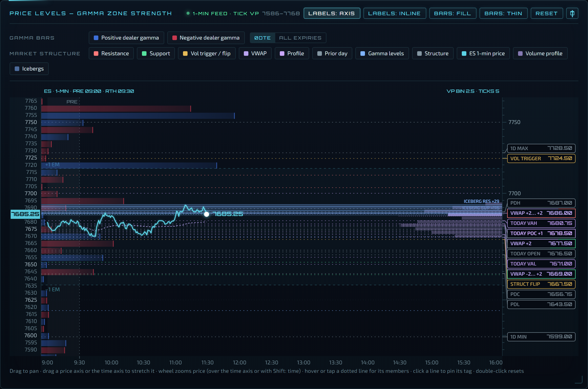Screen dimensions: 588x389
Task: Toggle the Icebergs legend chip
Action: tap(29, 69)
